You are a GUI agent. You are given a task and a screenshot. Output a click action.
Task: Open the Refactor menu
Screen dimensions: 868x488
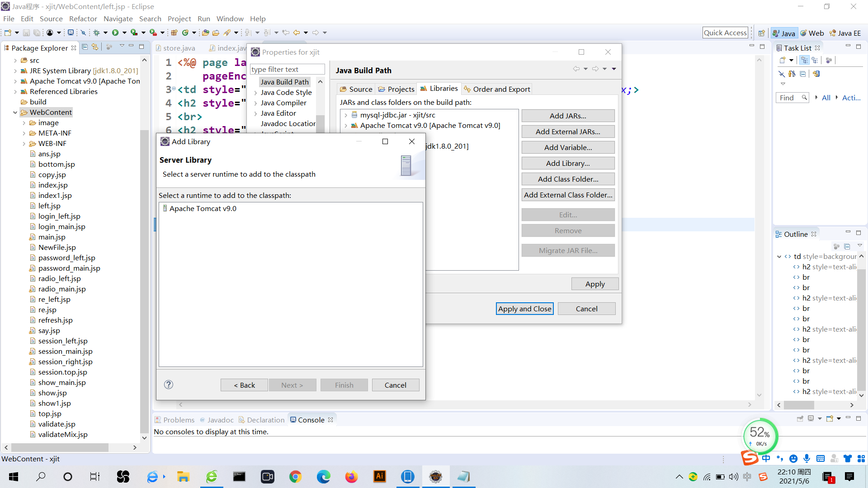(x=83, y=19)
